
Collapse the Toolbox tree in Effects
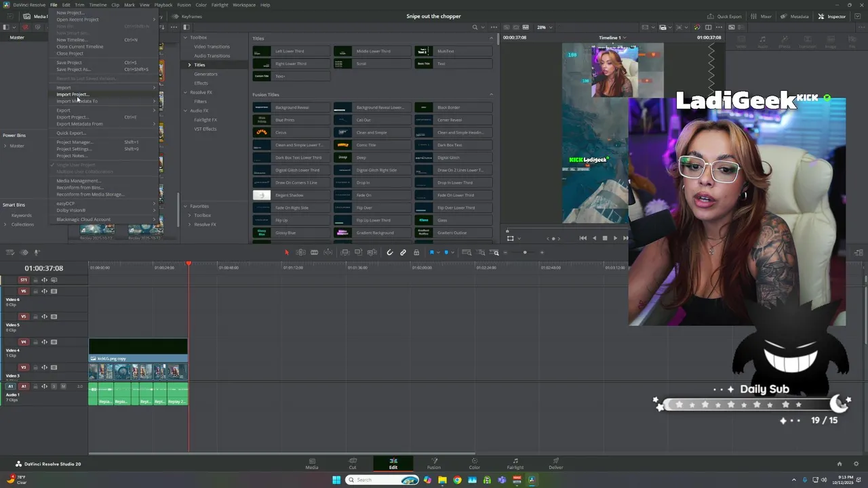click(184, 37)
